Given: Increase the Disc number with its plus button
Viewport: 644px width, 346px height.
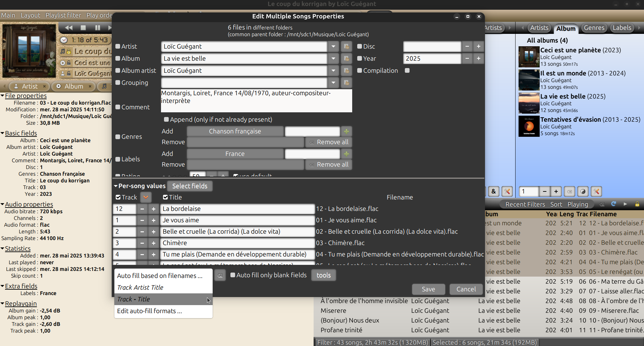Looking at the screenshot, I should (479, 46).
